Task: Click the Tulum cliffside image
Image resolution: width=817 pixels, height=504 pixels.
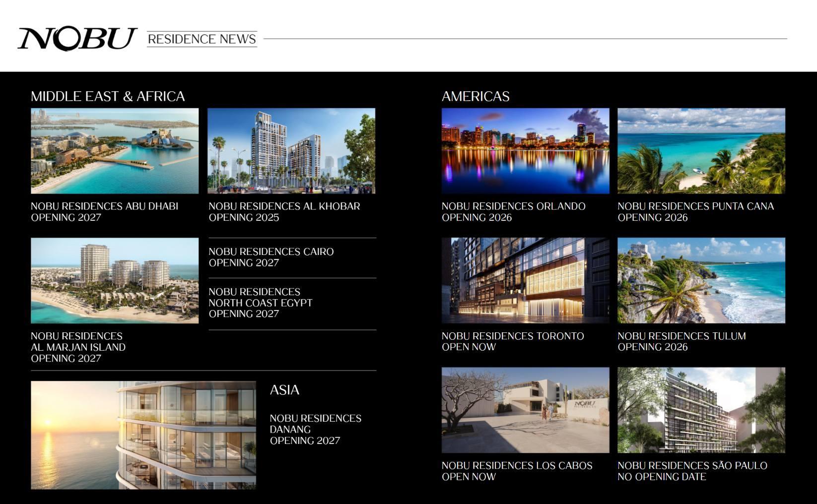Action: tap(700, 280)
